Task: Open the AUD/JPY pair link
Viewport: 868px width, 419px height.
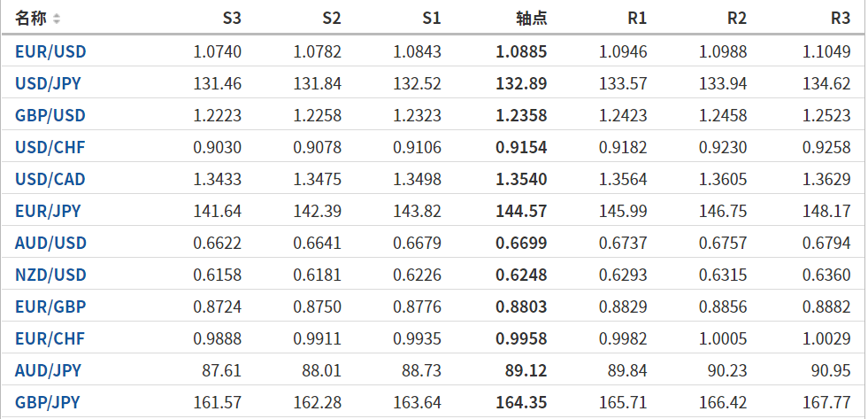Action: (48, 370)
